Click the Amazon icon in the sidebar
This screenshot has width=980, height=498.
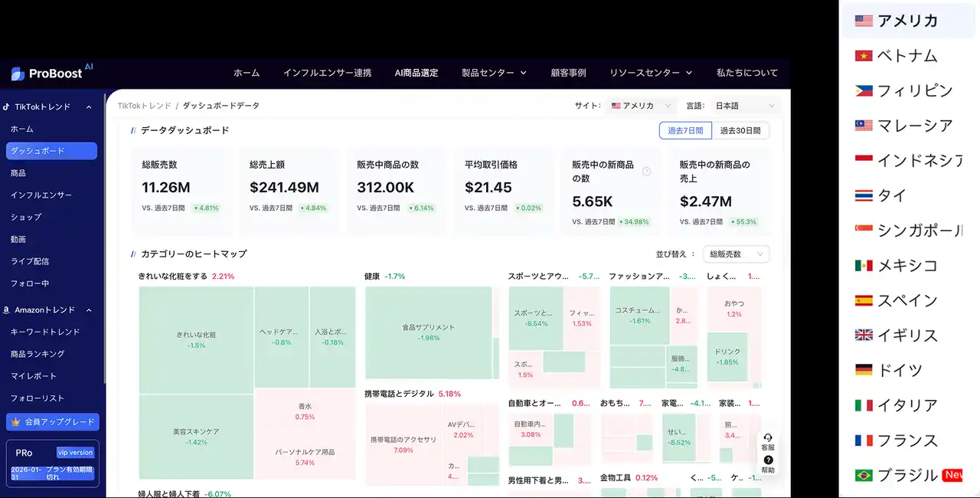[7, 310]
